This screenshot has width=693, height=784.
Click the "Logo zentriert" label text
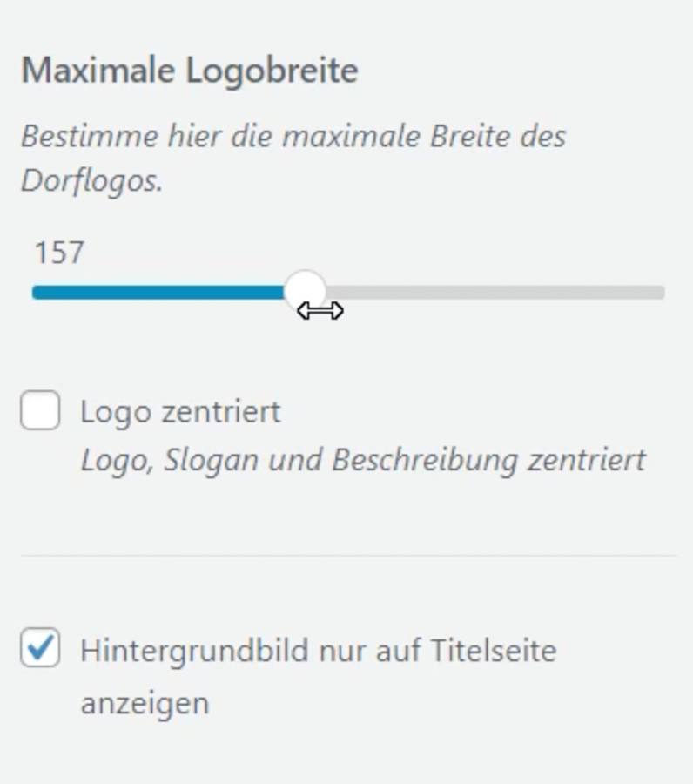(x=180, y=411)
